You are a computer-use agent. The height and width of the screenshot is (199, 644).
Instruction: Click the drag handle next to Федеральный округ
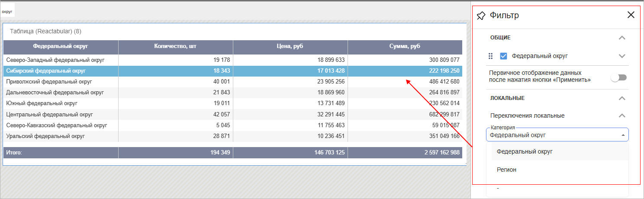491,56
